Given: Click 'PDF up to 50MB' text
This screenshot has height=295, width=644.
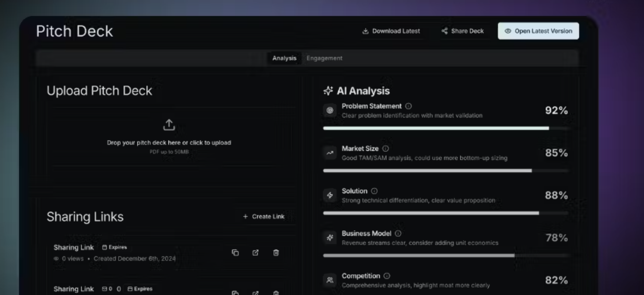Looking at the screenshot, I should (x=169, y=152).
